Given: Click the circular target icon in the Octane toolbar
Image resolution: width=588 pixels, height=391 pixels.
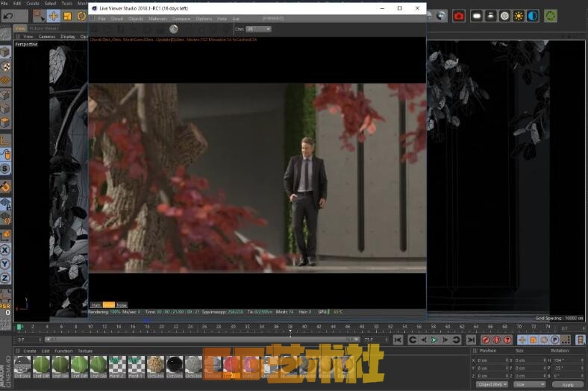Looking at the screenshot, I should pyautogui.click(x=504, y=16).
